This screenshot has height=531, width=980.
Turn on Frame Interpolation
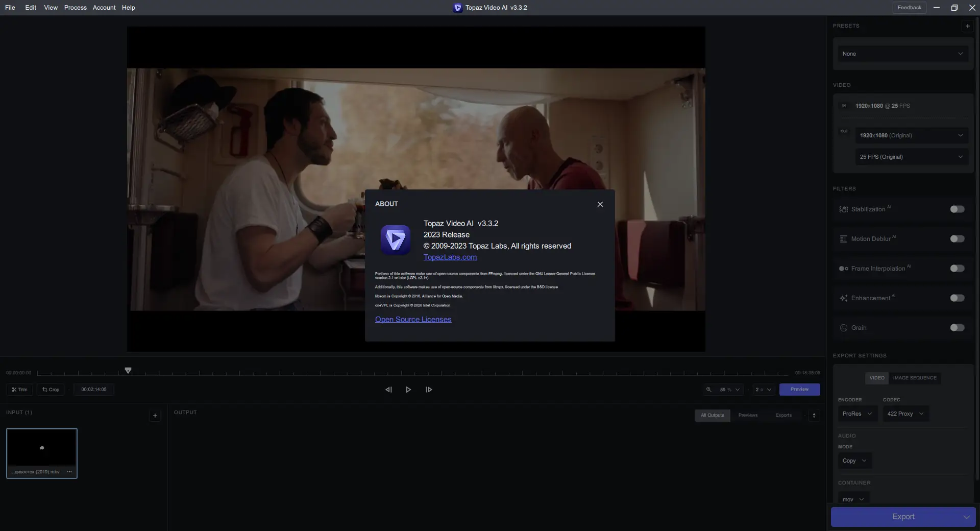(x=957, y=269)
